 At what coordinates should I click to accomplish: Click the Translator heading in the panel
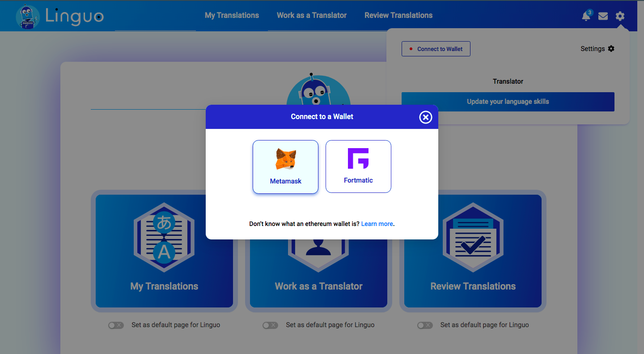pyautogui.click(x=508, y=81)
